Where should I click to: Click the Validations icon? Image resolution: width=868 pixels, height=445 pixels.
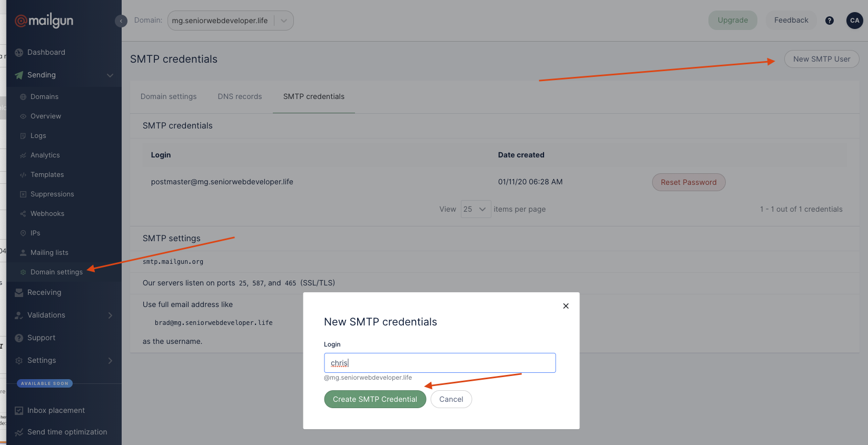coord(19,315)
